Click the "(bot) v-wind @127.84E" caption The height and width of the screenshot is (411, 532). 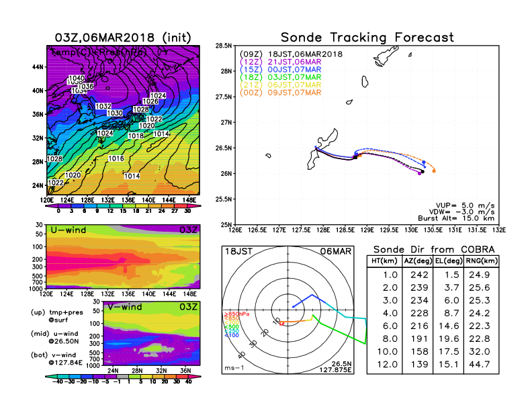(56, 359)
